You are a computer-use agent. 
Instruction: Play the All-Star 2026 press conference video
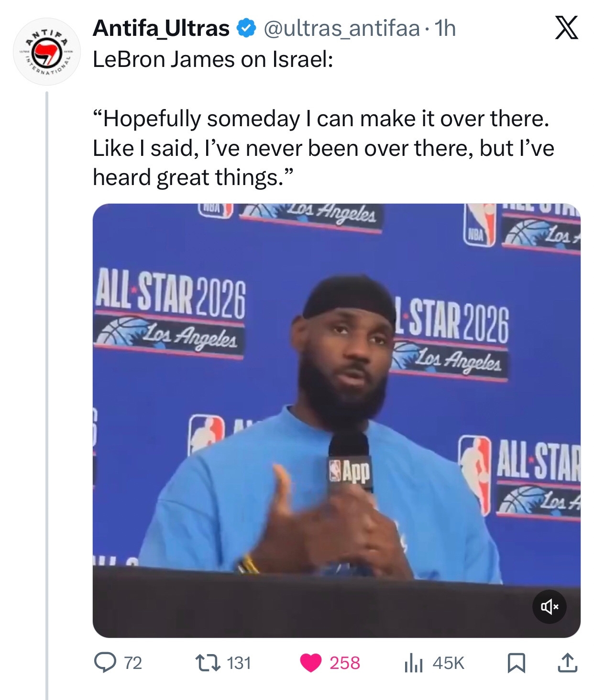tap(336, 420)
